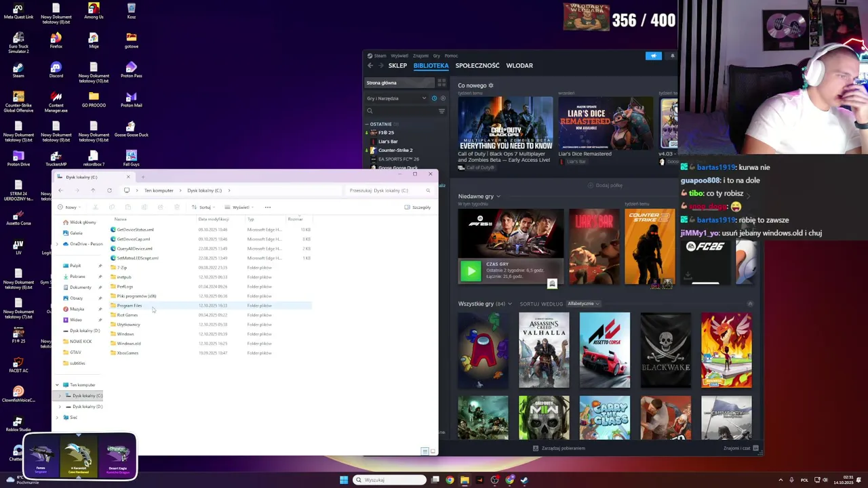Open the Znajomi menu in Steam

coord(420,56)
